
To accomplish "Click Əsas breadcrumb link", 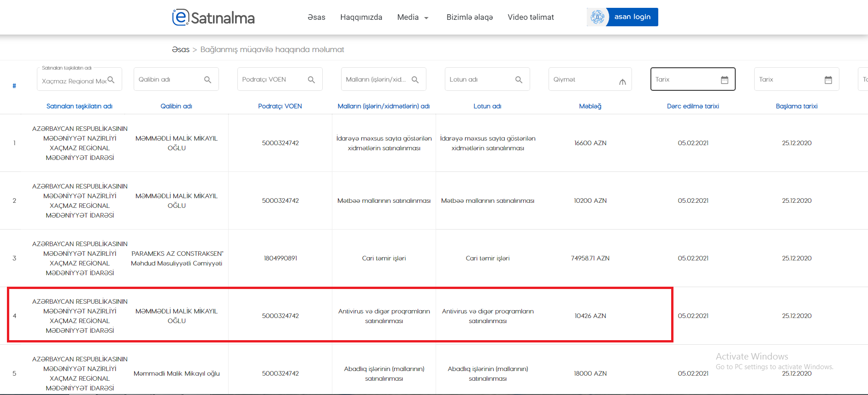I will (180, 50).
